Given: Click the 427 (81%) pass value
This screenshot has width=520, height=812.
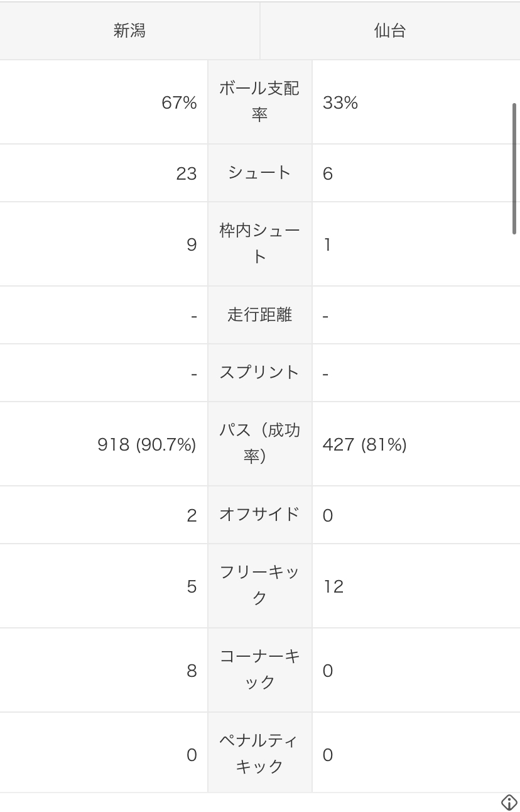Looking at the screenshot, I should (x=364, y=445).
